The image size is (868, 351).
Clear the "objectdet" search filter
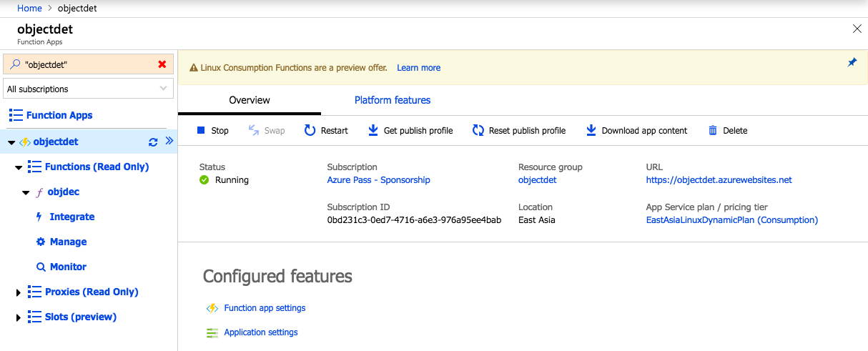(x=162, y=64)
